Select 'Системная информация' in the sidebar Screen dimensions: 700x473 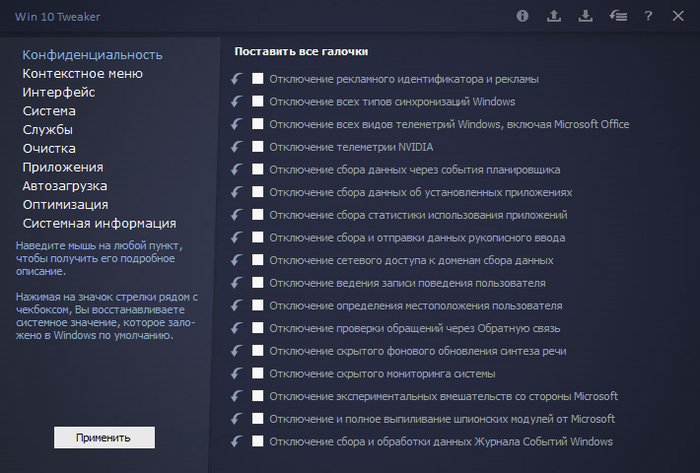[x=99, y=223]
